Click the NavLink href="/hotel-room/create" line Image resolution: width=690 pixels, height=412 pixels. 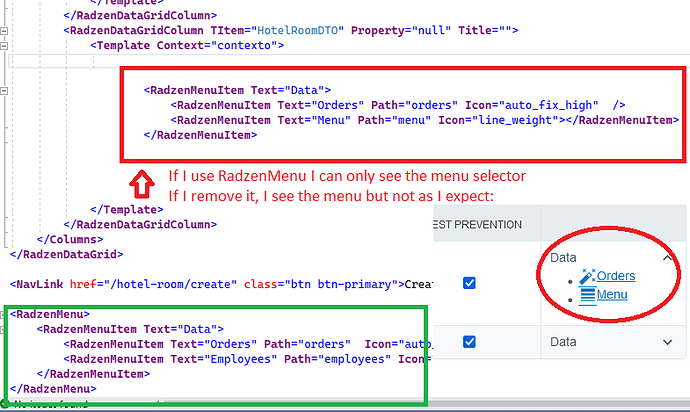coord(221,284)
